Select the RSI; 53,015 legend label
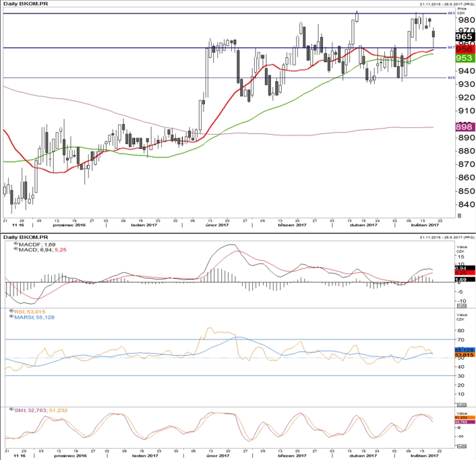Screen dimensions: 476x460 [30, 312]
